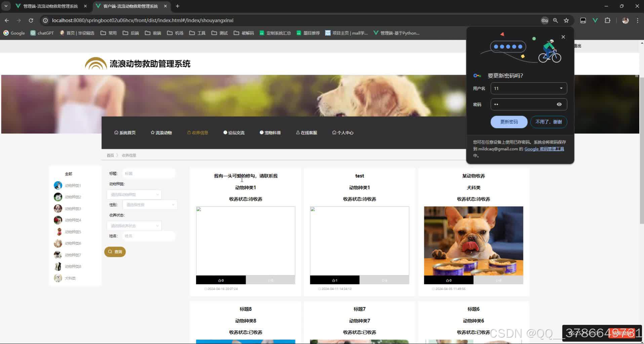The image size is (644, 344).
Task: Click the 不用了，谢谢 button
Action: click(549, 122)
